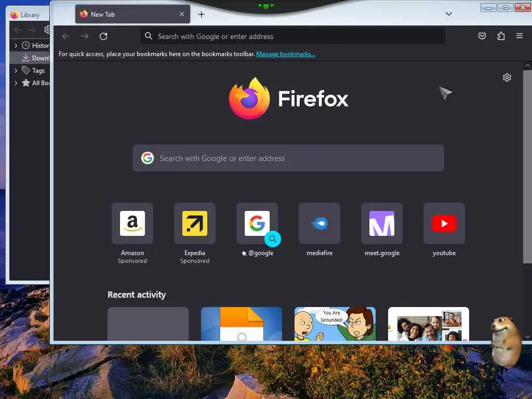Click the Firefox back navigation arrow
This screenshot has height=399, width=532.
(x=66, y=36)
